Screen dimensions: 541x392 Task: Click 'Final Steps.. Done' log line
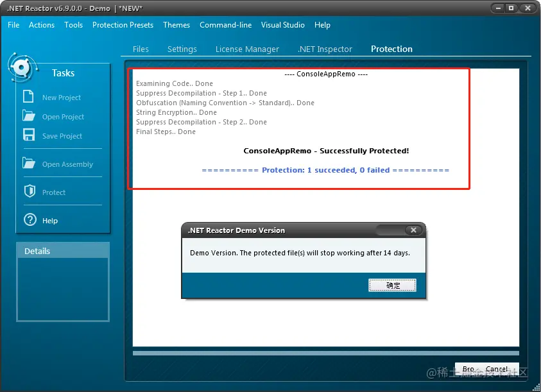pyautogui.click(x=166, y=132)
